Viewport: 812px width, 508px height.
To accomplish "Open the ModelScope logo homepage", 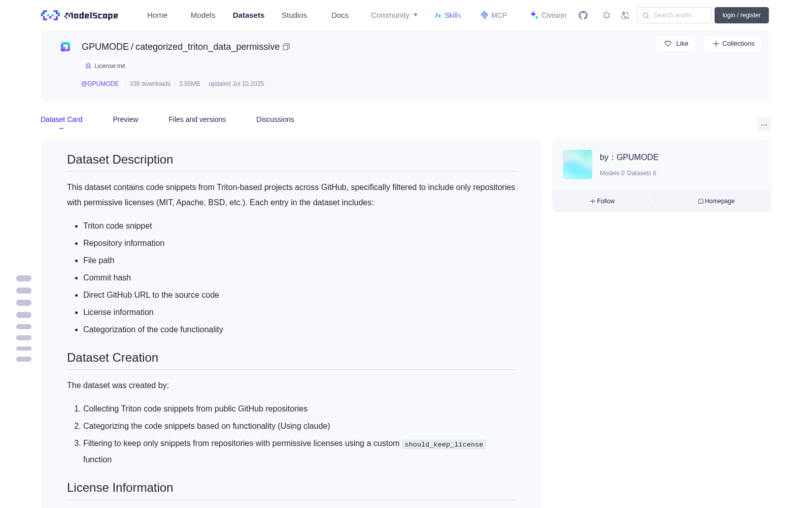I will (x=80, y=15).
